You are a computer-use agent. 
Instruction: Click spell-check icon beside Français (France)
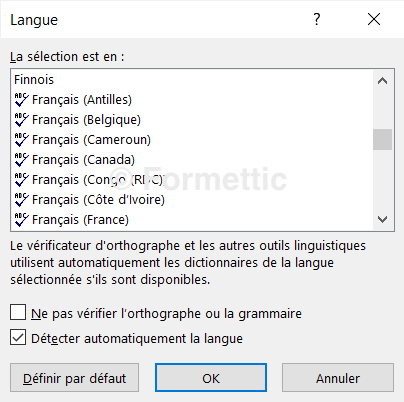[x=21, y=220]
